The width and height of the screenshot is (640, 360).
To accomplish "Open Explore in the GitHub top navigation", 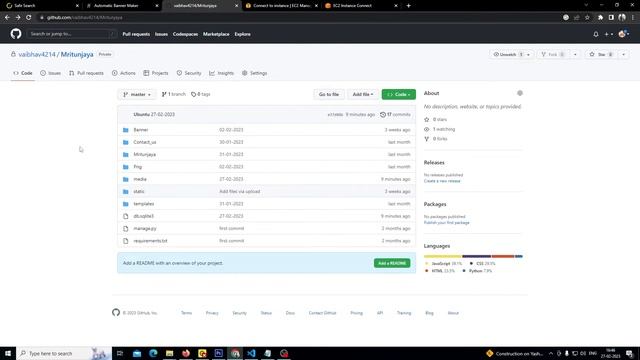I will [242, 34].
